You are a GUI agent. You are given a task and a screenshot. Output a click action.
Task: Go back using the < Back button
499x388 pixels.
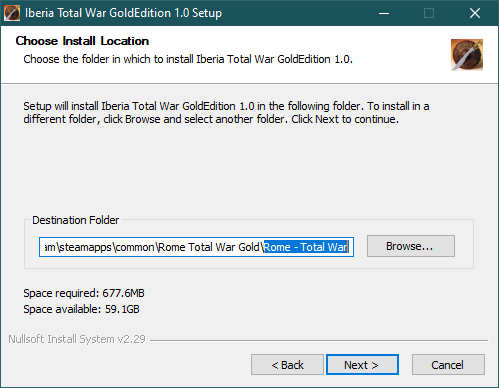point(287,365)
